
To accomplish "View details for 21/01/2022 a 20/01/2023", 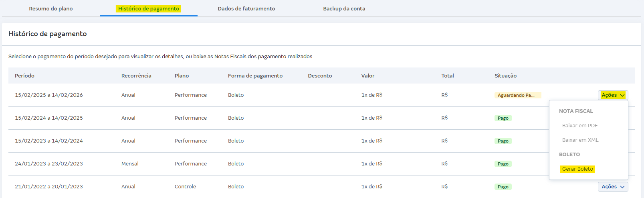I will [49, 187].
